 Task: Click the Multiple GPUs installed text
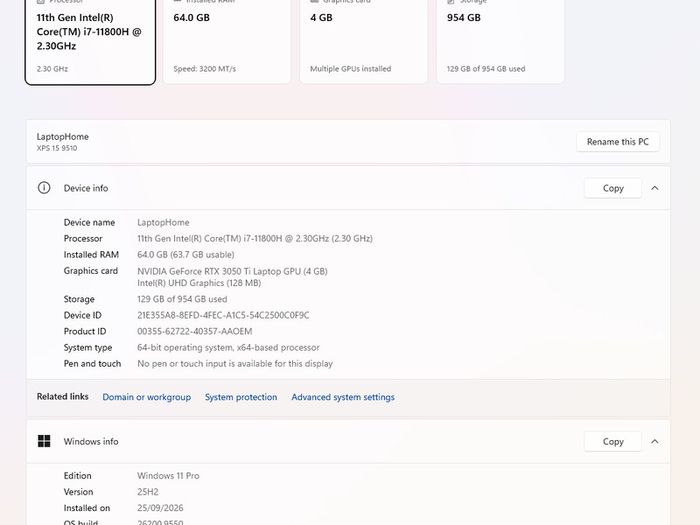click(x=350, y=69)
